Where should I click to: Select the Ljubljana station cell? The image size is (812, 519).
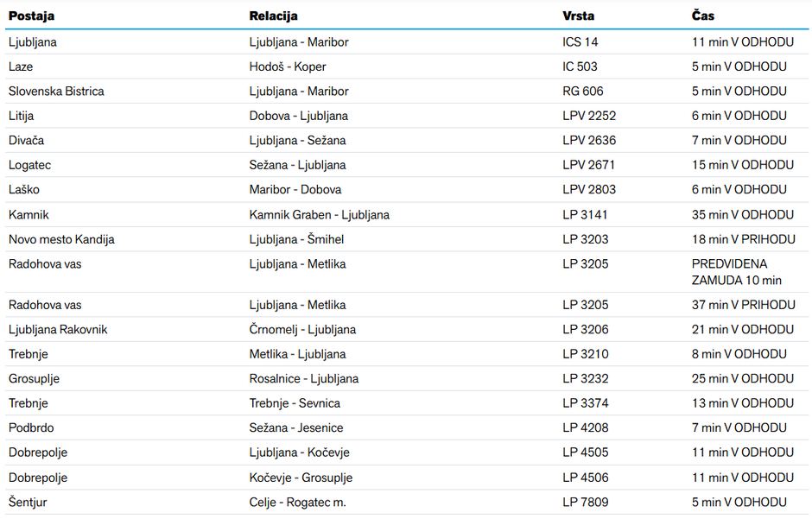(33, 41)
